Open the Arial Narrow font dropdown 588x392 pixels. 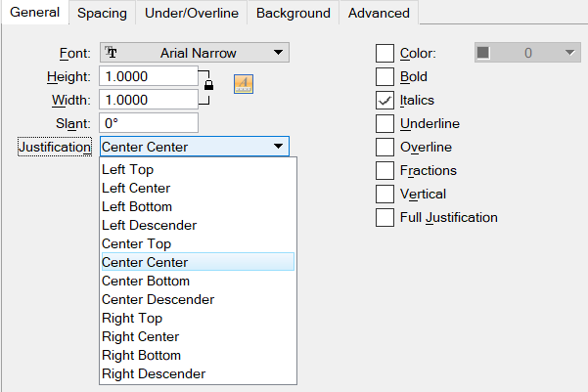click(x=195, y=53)
